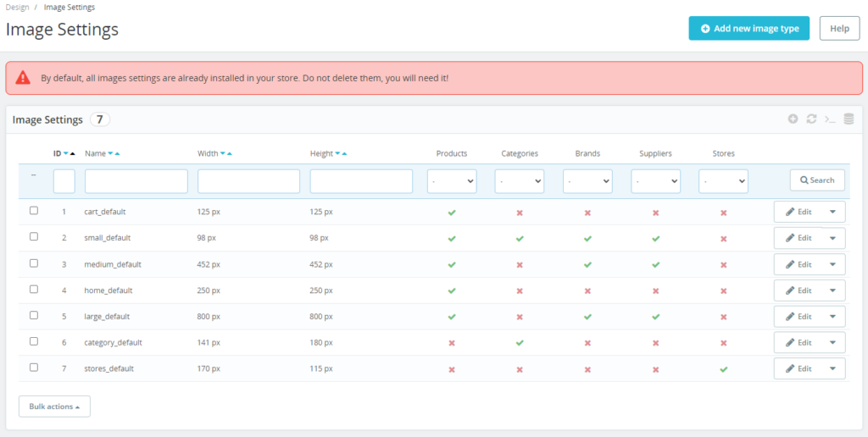This screenshot has height=437, width=868.
Task: Click Brands checkmark for small_default row
Action: [x=587, y=239]
